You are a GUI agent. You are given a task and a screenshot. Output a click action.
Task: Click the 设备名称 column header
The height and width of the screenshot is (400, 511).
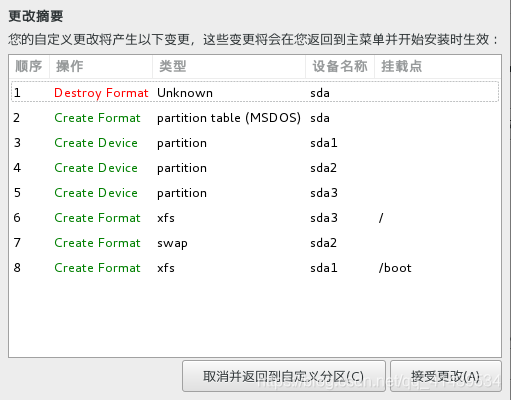(x=340, y=66)
